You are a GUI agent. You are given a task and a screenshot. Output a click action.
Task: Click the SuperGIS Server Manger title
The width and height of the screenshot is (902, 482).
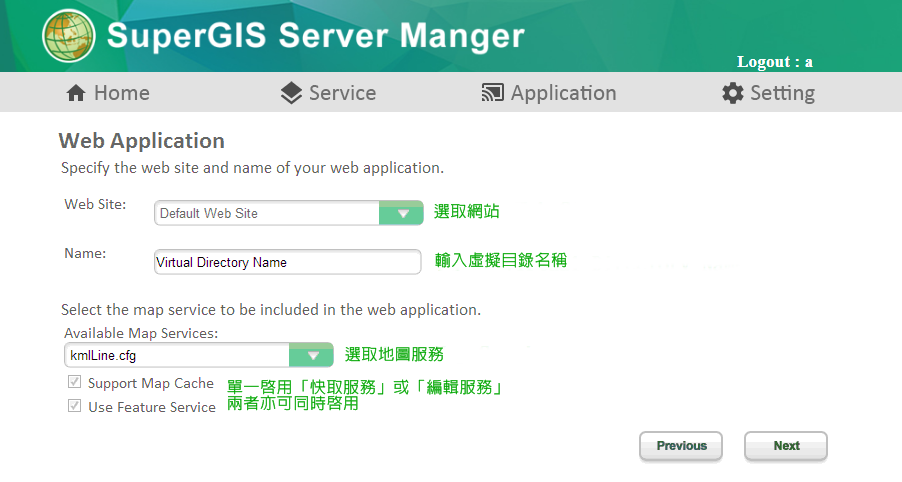coord(315,36)
